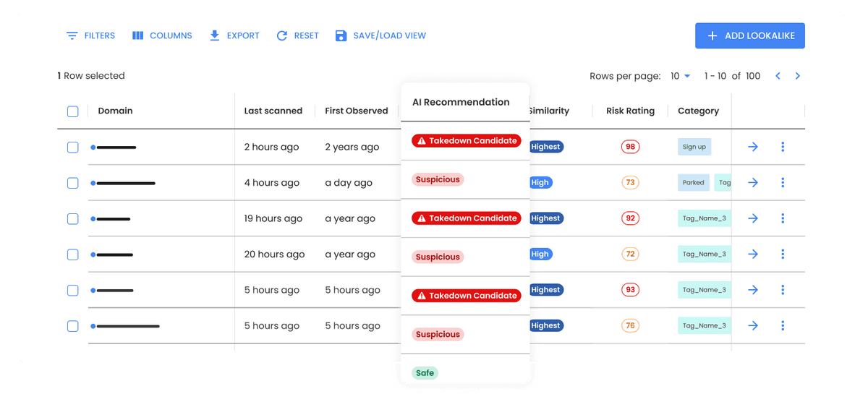
Task: Click the Add Lookalike button
Action: coord(749,35)
